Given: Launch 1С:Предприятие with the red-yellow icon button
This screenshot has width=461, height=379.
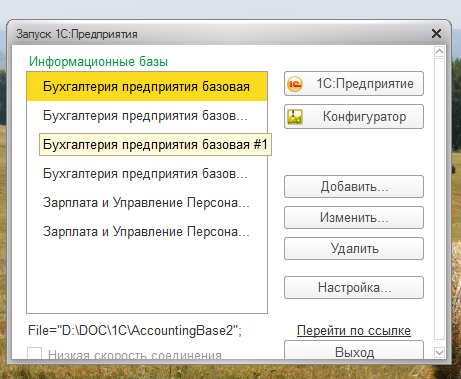Looking at the screenshot, I should [354, 84].
